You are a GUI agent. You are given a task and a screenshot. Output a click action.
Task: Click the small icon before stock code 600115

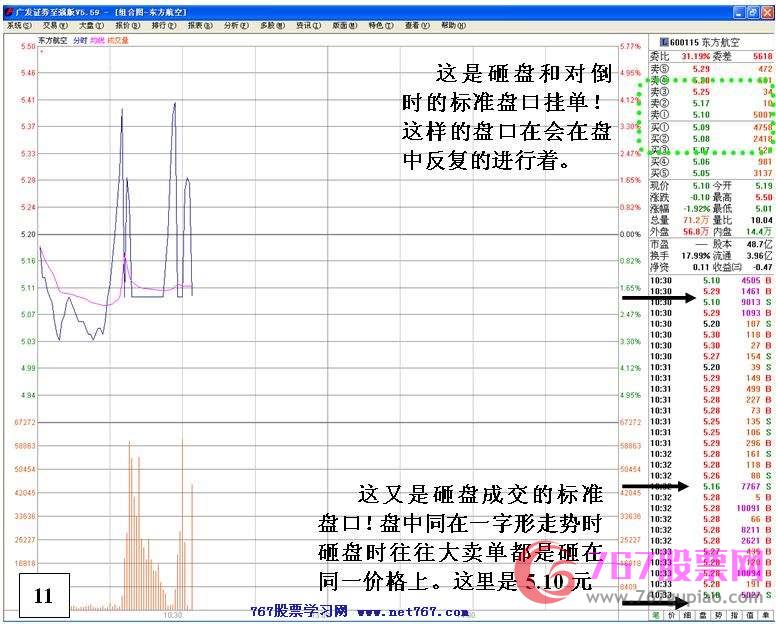(665, 43)
